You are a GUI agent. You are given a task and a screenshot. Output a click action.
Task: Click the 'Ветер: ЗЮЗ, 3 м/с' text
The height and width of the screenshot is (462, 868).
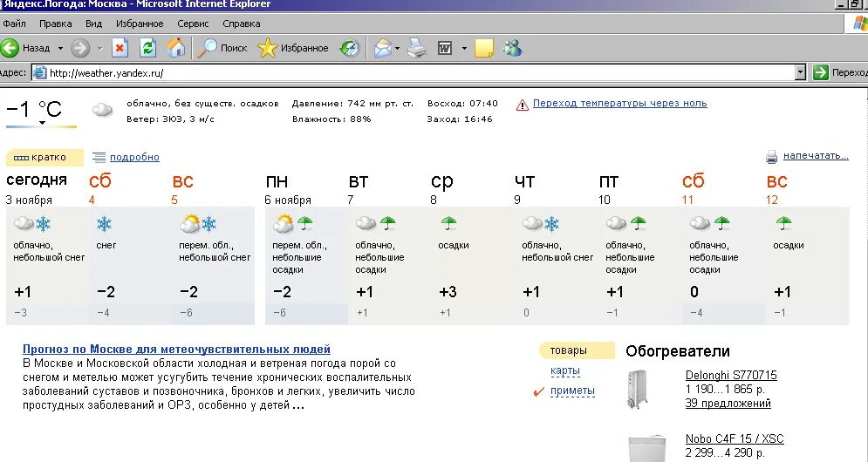click(170, 119)
